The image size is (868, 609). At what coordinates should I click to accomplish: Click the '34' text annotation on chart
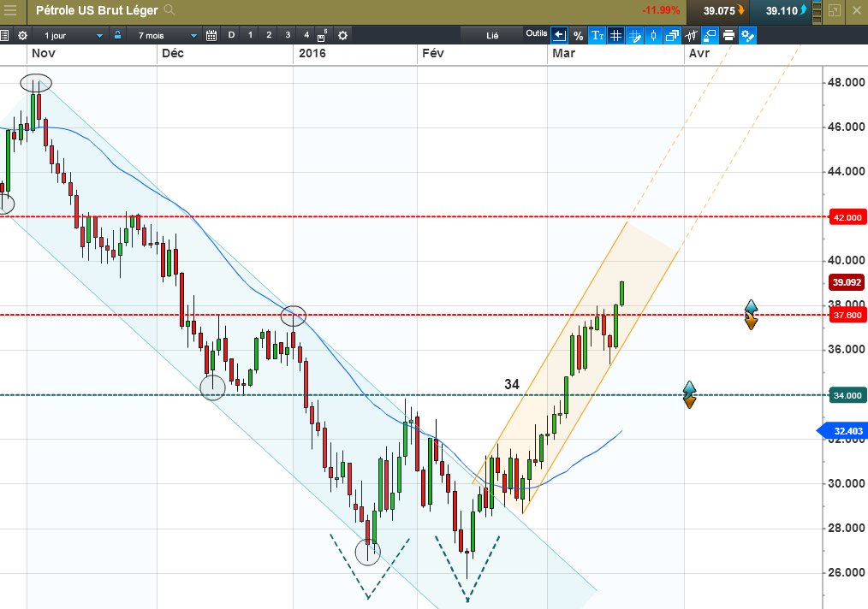[512, 384]
